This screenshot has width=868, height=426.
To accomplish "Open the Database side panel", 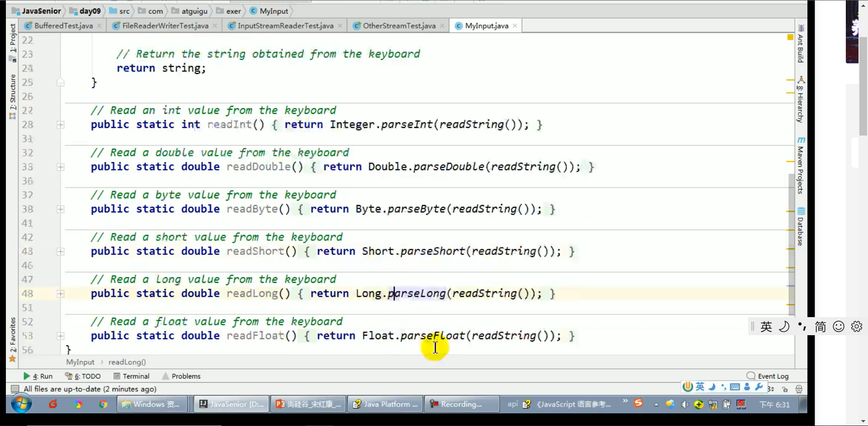I will click(801, 227).
